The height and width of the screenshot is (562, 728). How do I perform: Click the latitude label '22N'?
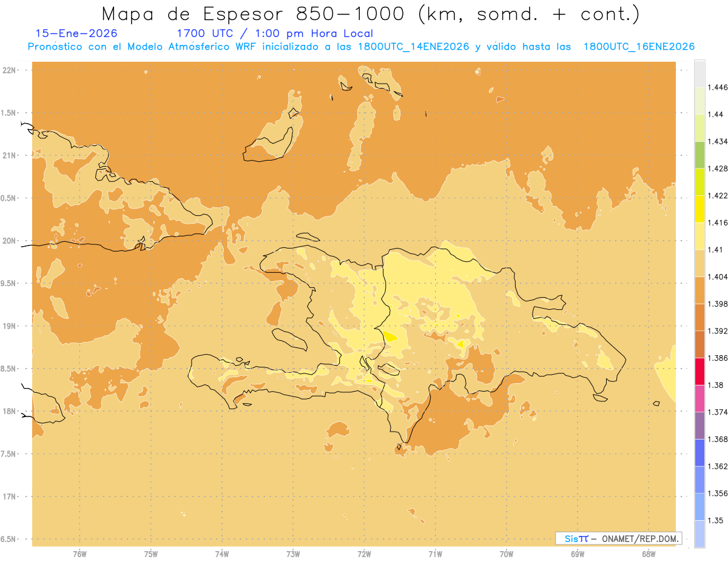tap(9, 70)
